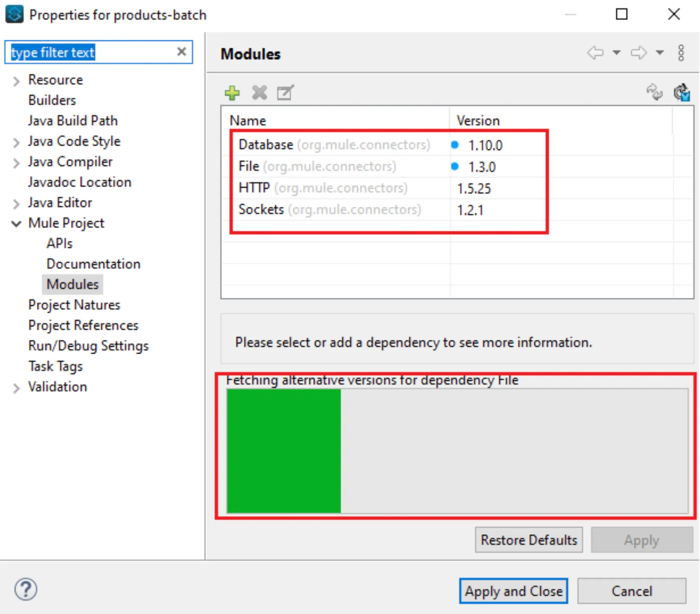The width and height of the screenshot is (700, 614).
Task: Open the back history dropdown arrow
Action: coord(617,53)
